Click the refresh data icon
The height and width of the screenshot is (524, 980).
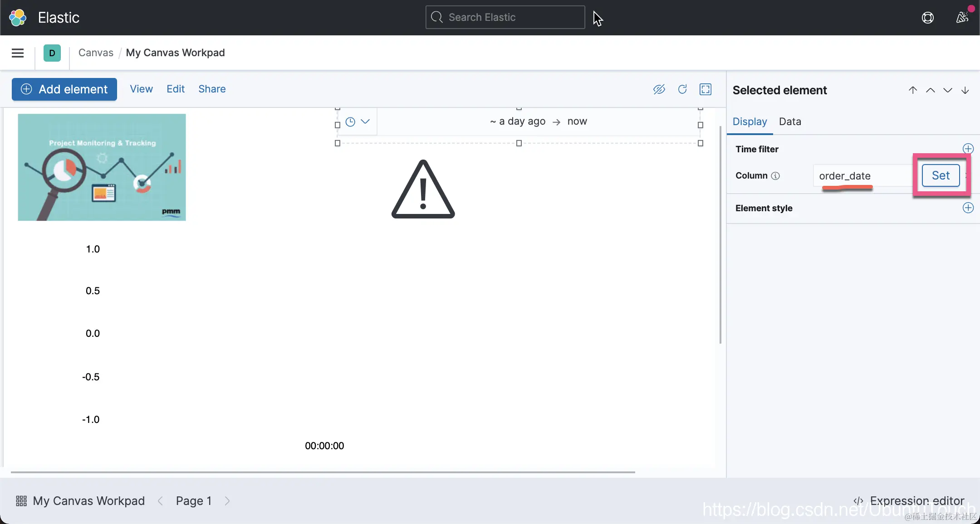tap(682, 89)
